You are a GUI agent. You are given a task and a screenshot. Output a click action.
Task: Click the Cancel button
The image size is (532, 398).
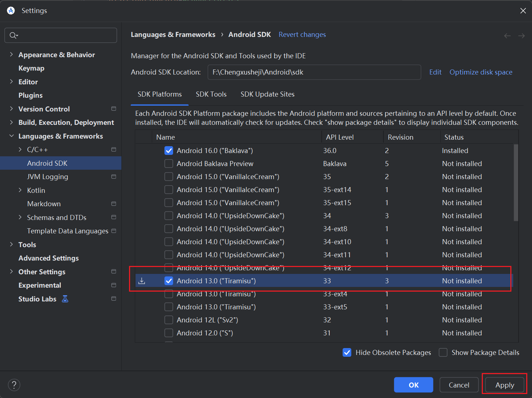click(x=459, y=385)
